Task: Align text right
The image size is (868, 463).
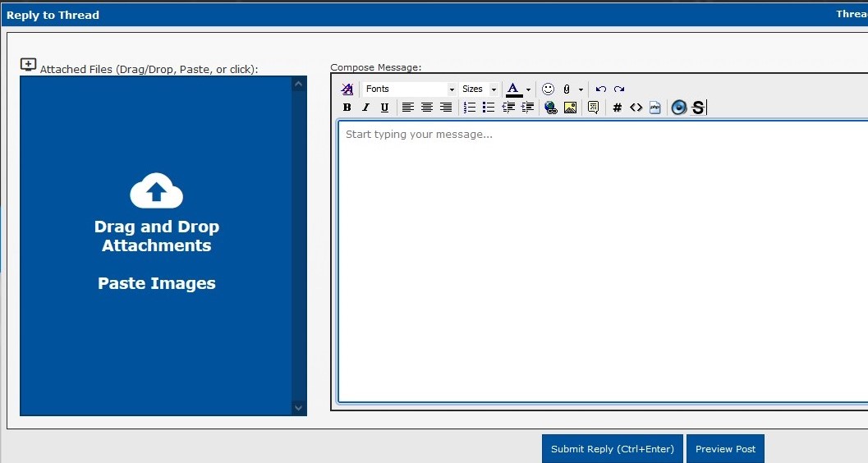Action: click(x=446, y=108)
